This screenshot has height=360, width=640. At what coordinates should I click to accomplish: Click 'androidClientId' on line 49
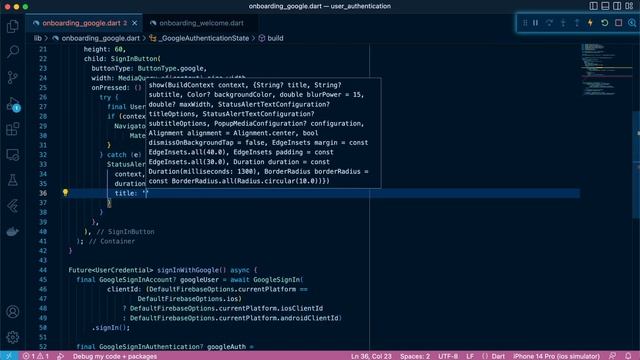(310, 318)
